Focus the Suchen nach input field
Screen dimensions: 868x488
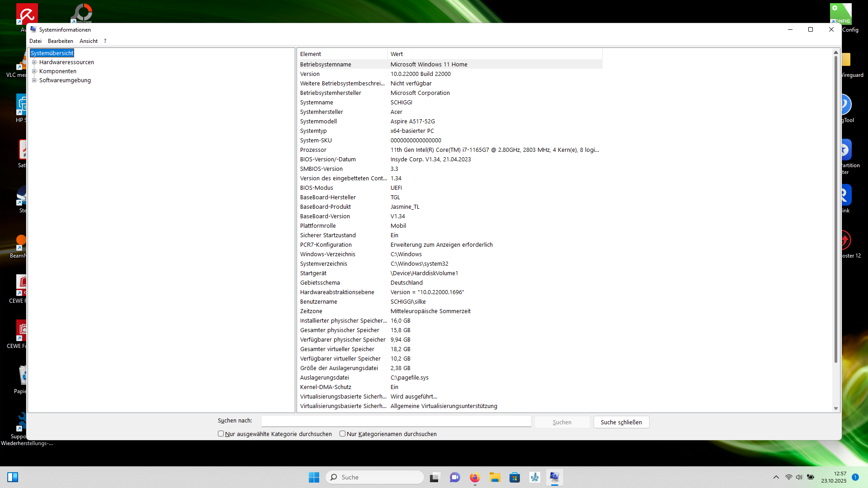coord(396,421)
